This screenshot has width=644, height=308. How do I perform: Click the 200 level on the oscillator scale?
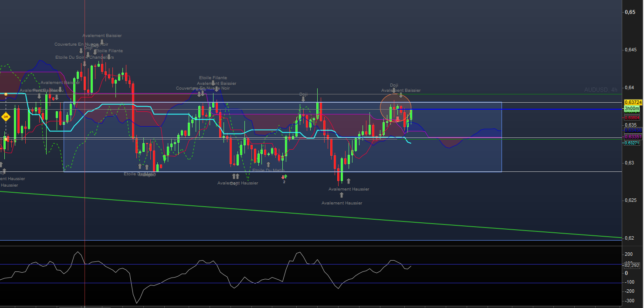coord(629,254)
